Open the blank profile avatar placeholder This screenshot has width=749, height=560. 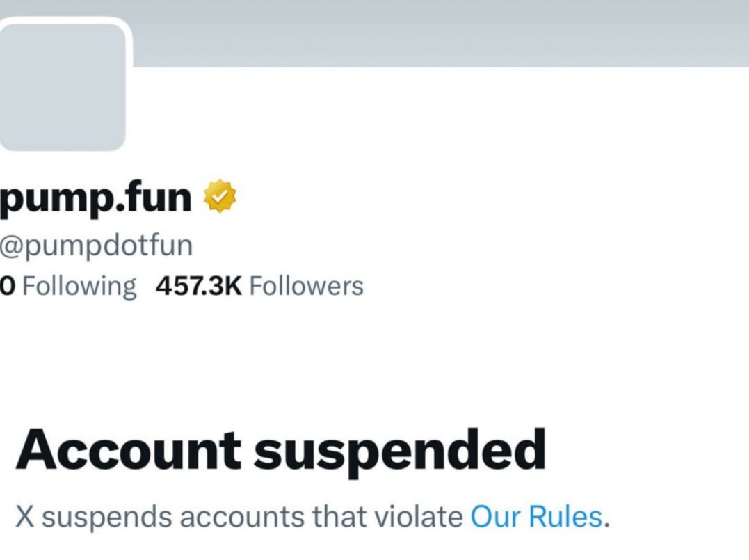63,88
